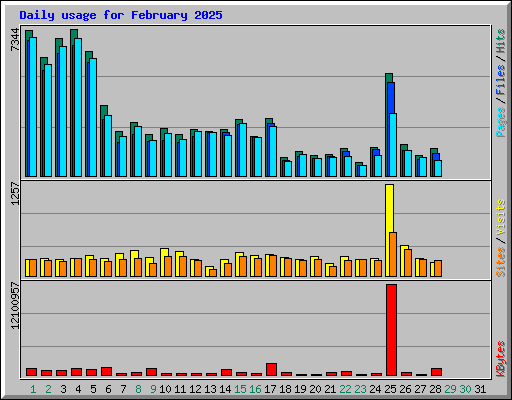
Task: Click day 15 on the x-axis
Action: point(240,389)
